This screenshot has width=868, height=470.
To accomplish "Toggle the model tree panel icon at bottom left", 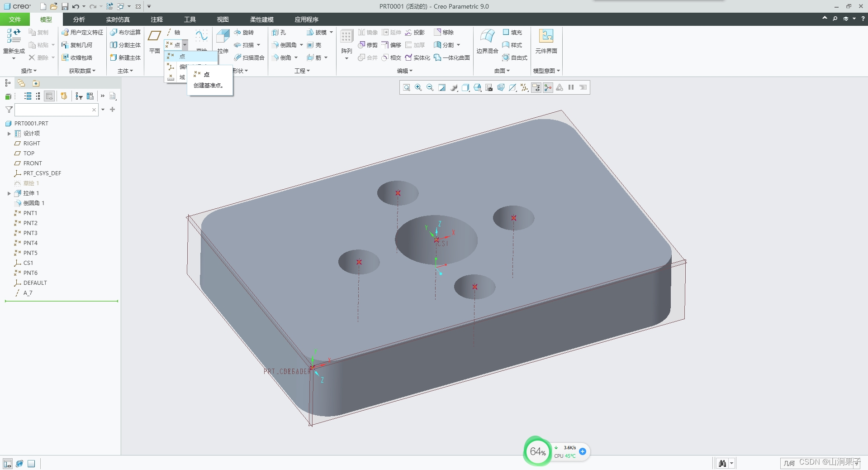I will [x=7, y=463].
